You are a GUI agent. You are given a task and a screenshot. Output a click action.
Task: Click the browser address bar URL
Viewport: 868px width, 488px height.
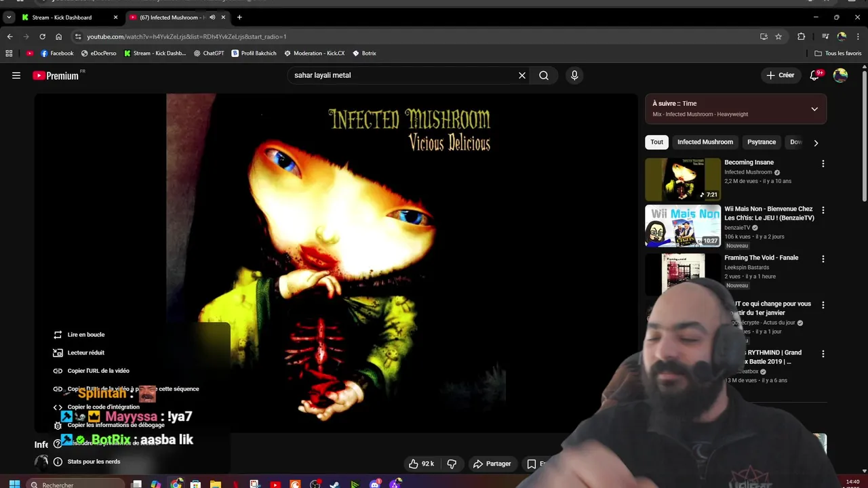click(x=186, y=37)
